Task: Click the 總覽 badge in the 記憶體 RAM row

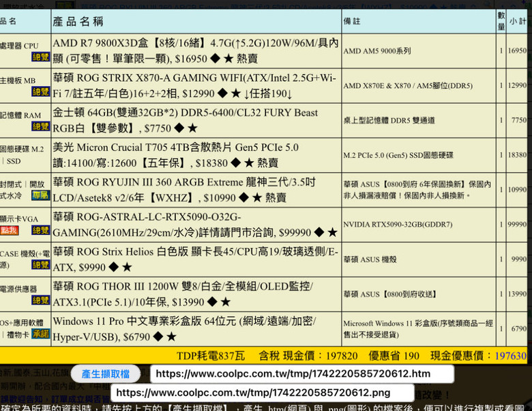Action: [x=41, y=126]
